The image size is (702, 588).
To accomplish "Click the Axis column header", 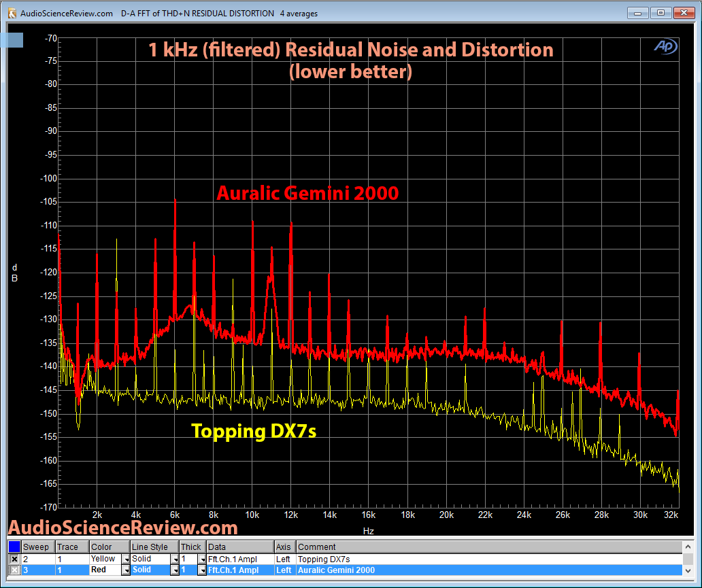I will pyautogui.click(x=285, y=547).
